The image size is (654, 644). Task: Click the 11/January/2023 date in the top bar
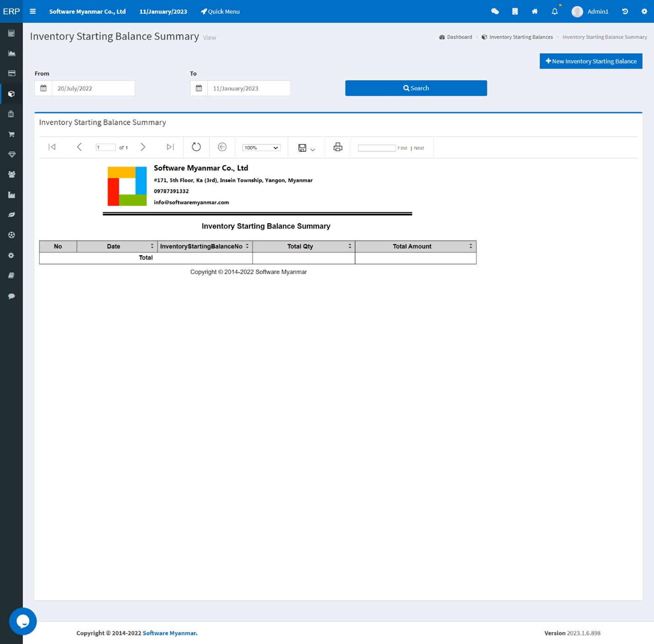pos(163,11)
